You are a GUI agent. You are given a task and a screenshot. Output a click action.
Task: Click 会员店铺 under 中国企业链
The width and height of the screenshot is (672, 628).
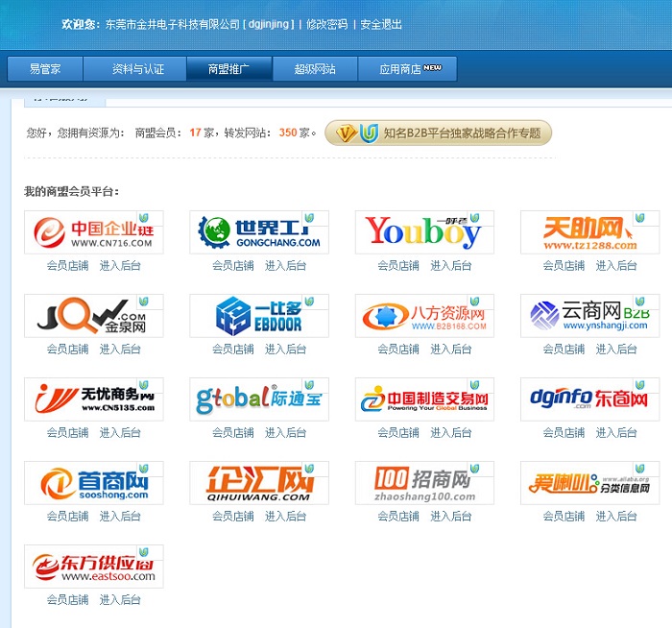pos(67,266)
